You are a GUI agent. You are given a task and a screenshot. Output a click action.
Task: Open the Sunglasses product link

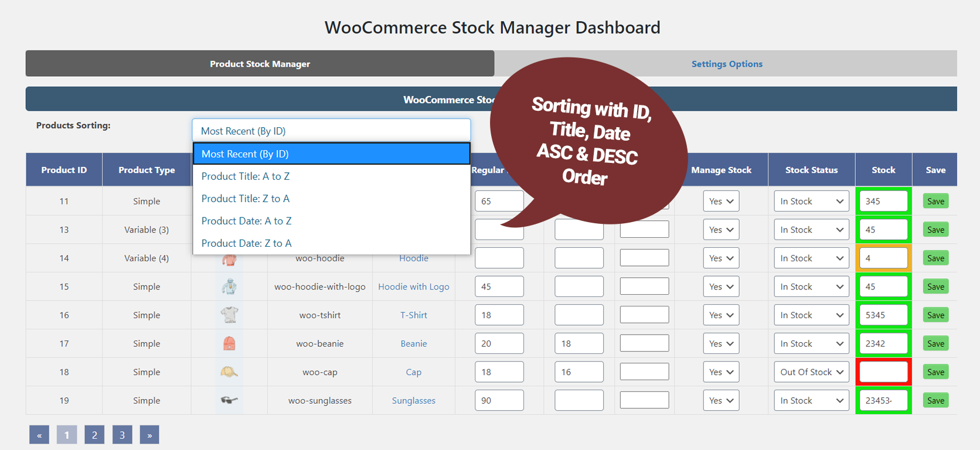(x=414, y=400)
